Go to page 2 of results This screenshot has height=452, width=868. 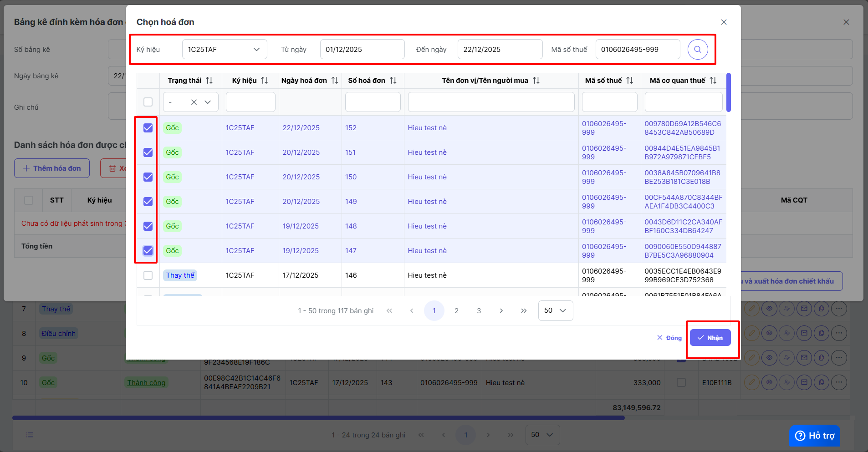(x=456, y=310)
